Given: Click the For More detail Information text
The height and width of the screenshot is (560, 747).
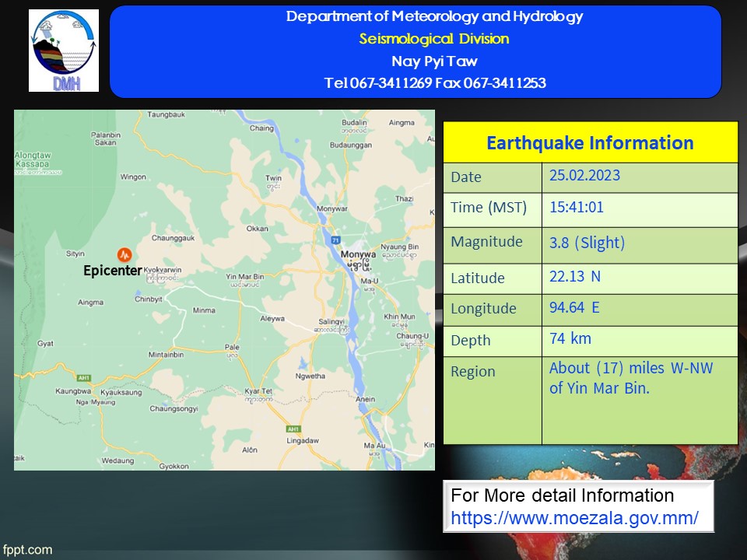Looking at the screenshot, I should point(562,495).
